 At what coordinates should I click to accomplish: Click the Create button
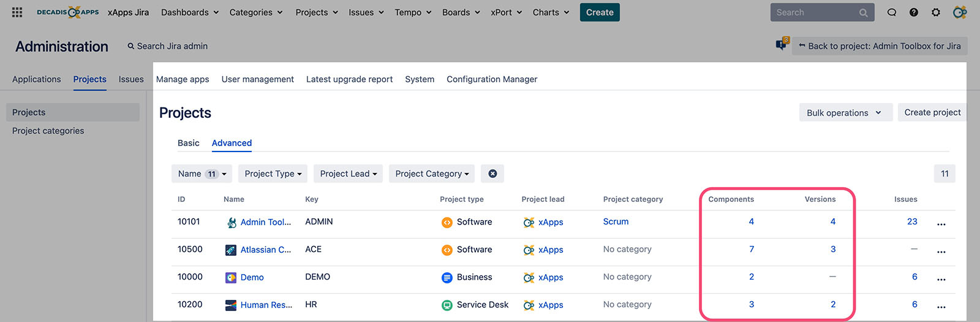(600, 12)
